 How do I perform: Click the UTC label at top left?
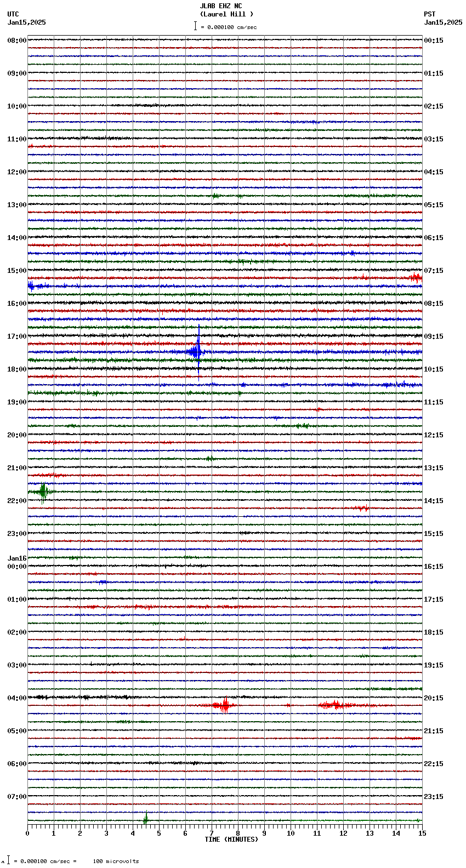(x=13, y=14)
